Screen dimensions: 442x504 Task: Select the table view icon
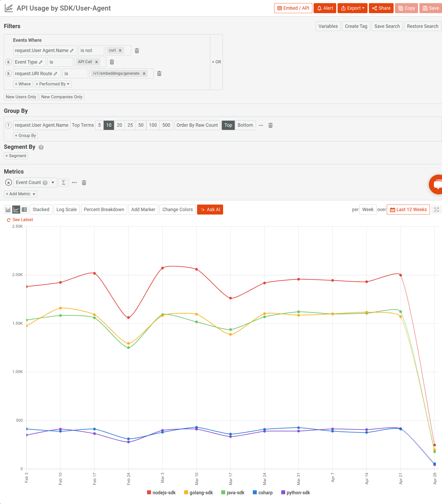pyautogui.click(x=24, y=210)
